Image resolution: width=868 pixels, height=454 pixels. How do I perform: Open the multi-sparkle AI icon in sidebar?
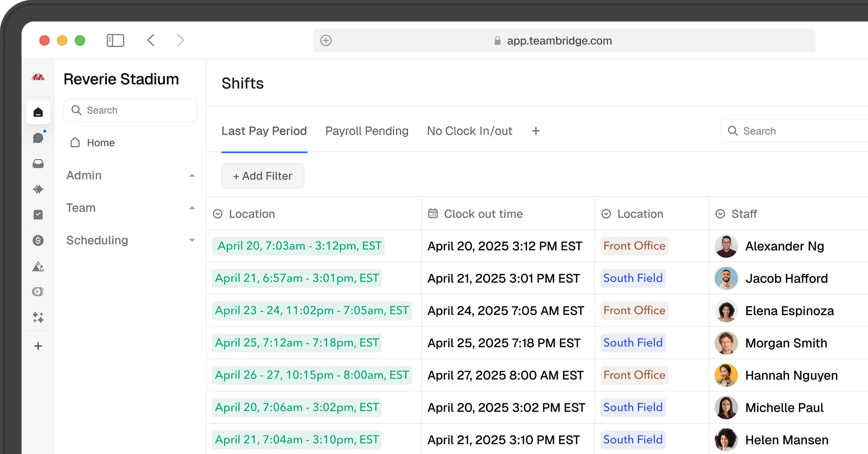38,317
